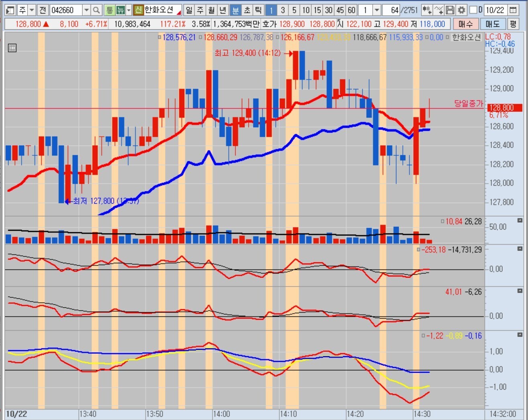Image resolution: width=528 pixels, height=420 pixels.
Task: Click the 한화오션 legend label on chart
Action: click(467, 37)
